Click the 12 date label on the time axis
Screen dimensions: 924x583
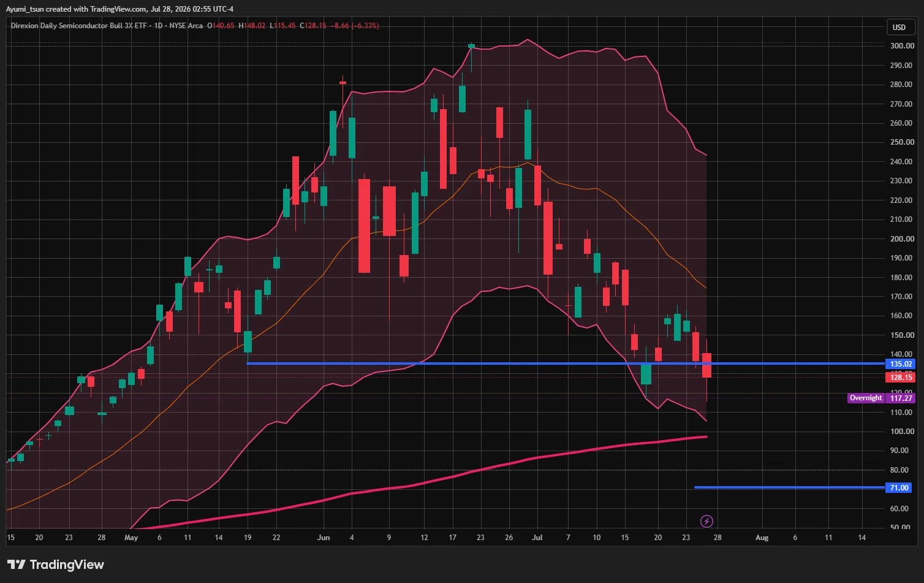[x=424, y=538]
